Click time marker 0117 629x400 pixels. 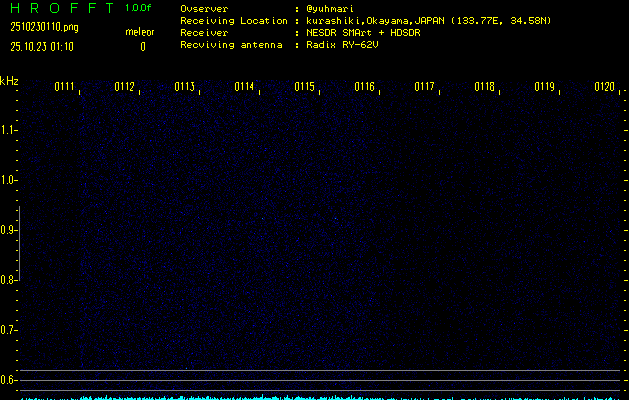click(424, 87)
